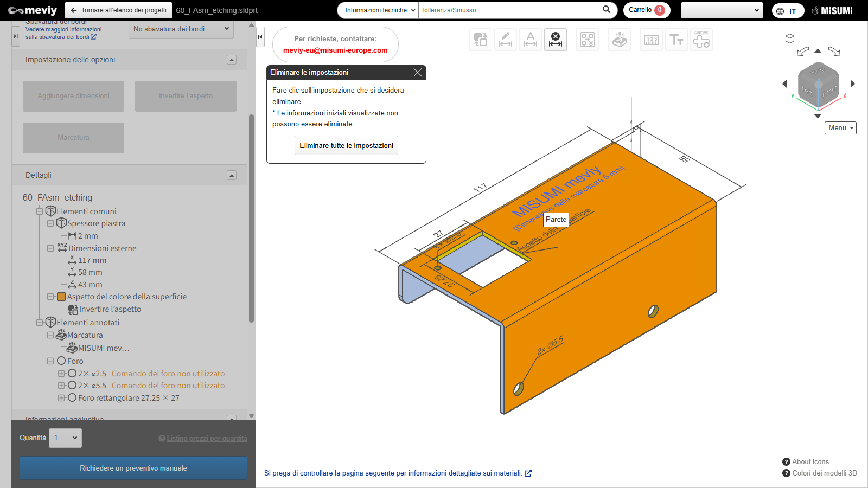Screen dimensions: 868x488
Task: Open the Informazioni tecniche dropdown
Action: point(378,10)
